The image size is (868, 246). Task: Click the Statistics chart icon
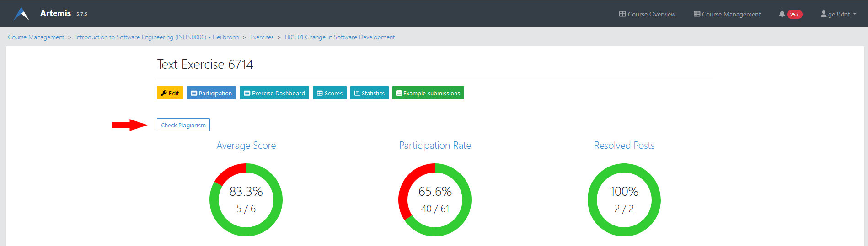click(x=357, y=93)
